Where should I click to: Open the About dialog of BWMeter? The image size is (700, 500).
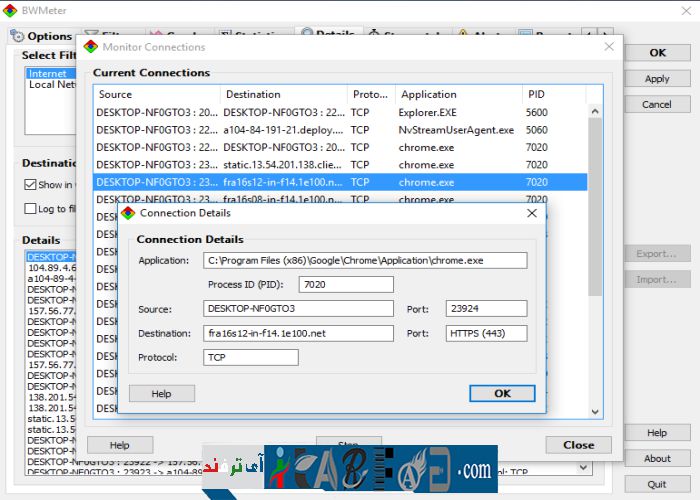[x=657, y=459]
